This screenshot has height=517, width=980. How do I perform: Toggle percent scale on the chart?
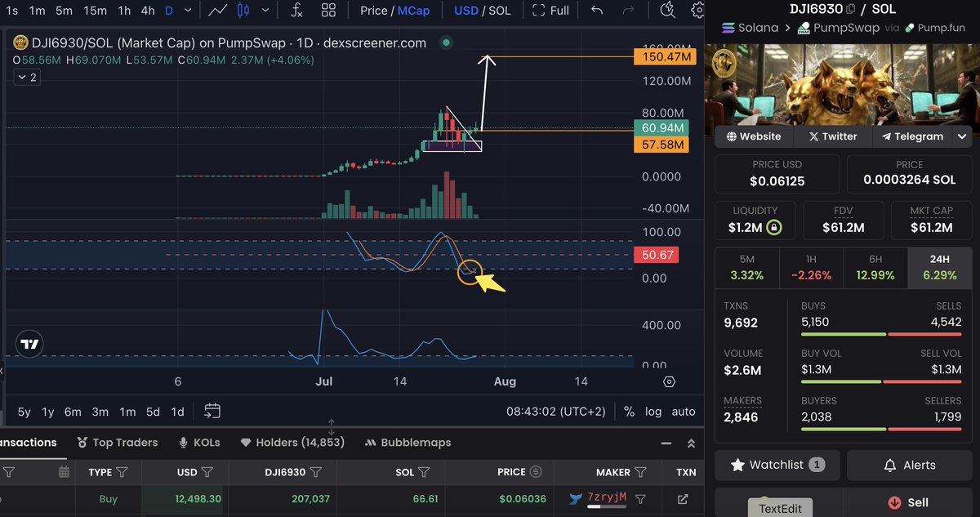click(629, 412)
